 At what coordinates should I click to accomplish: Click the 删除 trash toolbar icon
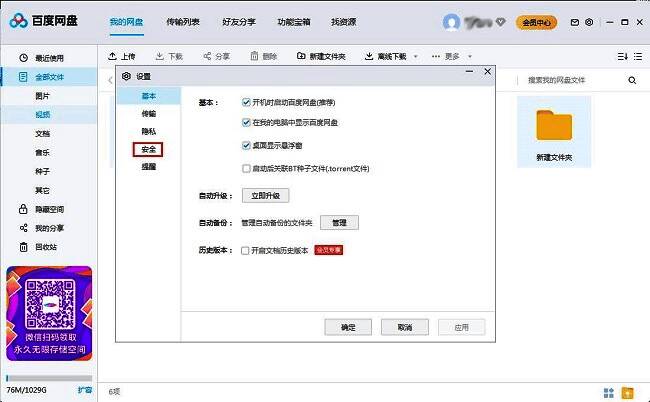255,56
